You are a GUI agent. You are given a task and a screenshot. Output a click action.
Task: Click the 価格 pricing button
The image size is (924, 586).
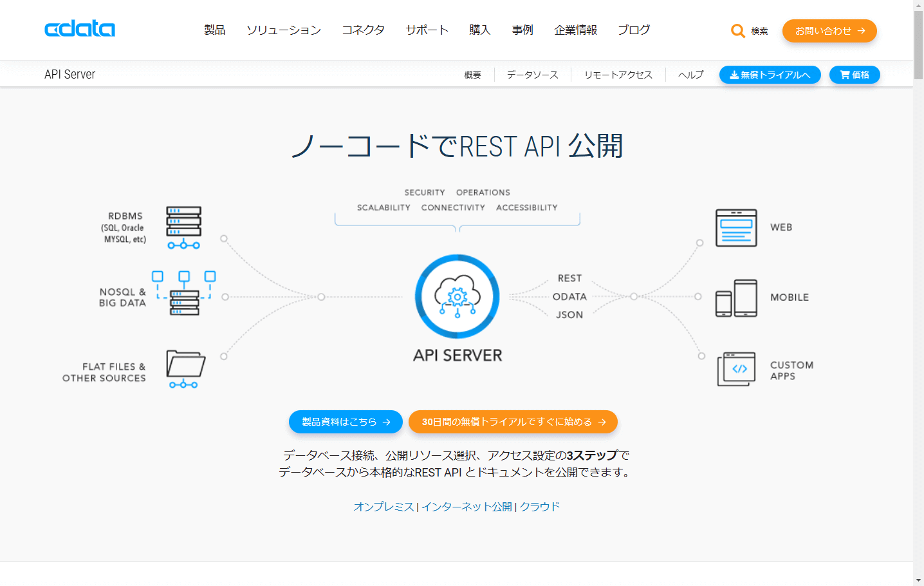click(x=855, y=75)
